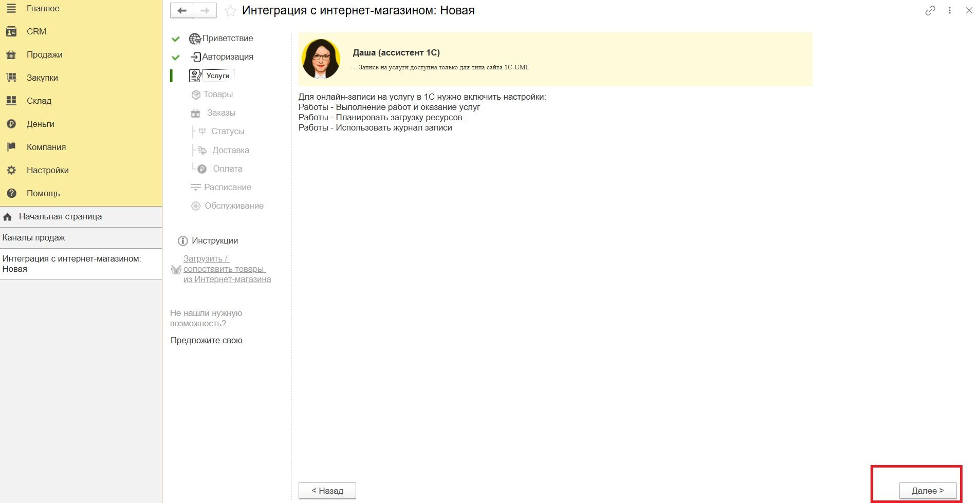Select the Интеграция с интернет-магазином: Новая tab
Screen dimensions: 980x503
pyautogui.click(x=81, y=264)
